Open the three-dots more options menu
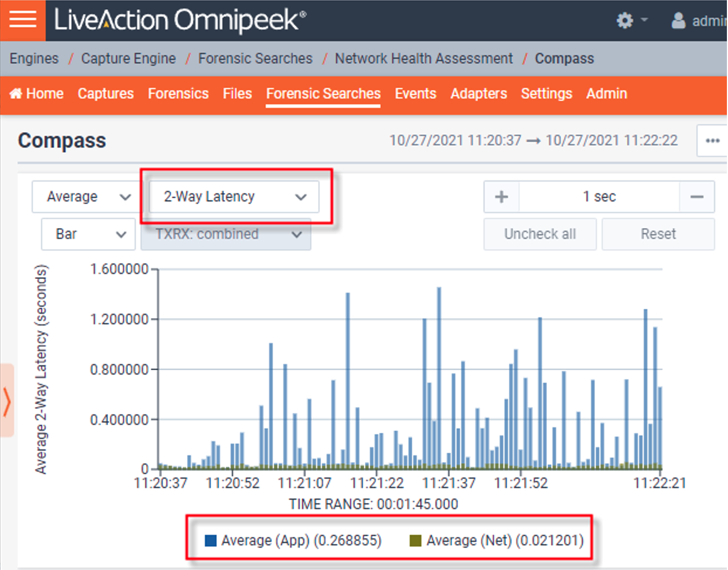The width and height of the screenshot is (728, 570). (712, 141)
